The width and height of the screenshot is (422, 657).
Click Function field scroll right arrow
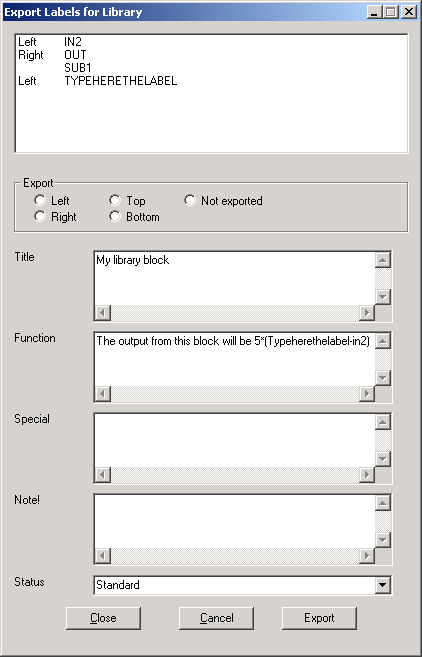click(367, 394)
